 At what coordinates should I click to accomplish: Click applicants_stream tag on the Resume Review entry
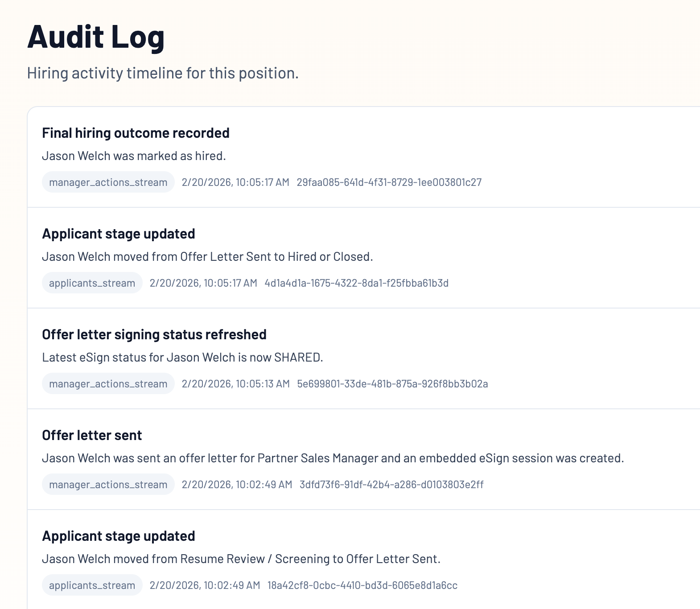[92, 585]
